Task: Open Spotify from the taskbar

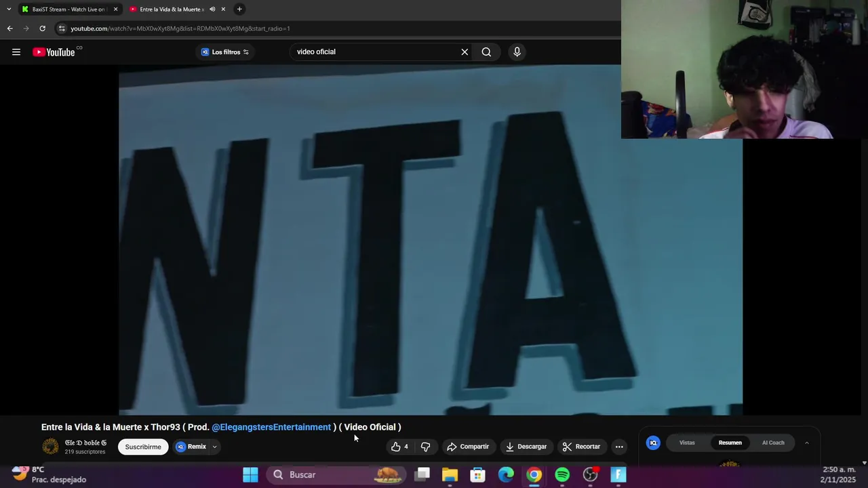Action: tap(562, 474)
